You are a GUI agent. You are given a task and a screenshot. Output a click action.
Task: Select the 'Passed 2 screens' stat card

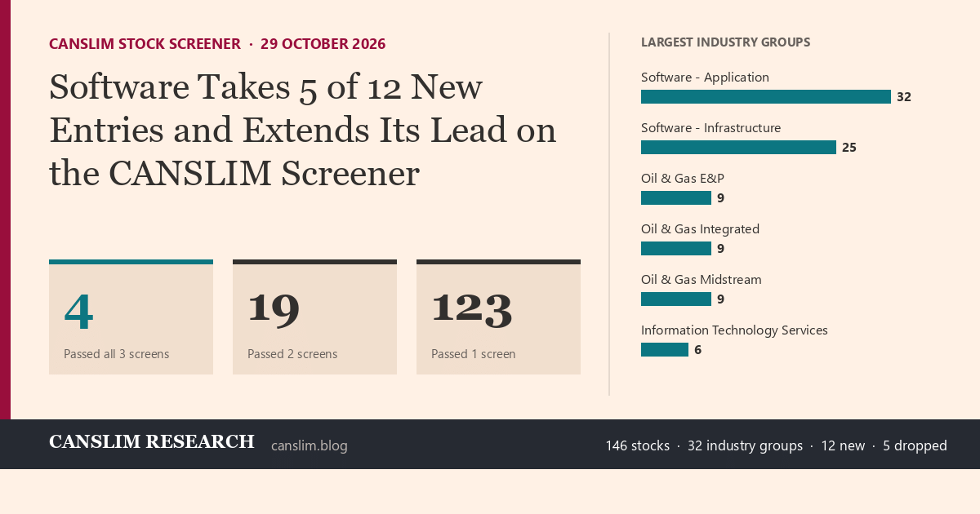(x=314, y=317)
